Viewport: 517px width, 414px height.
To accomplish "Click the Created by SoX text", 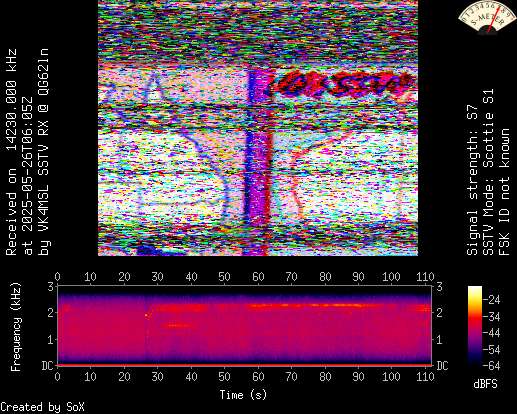I will point(42,407).
